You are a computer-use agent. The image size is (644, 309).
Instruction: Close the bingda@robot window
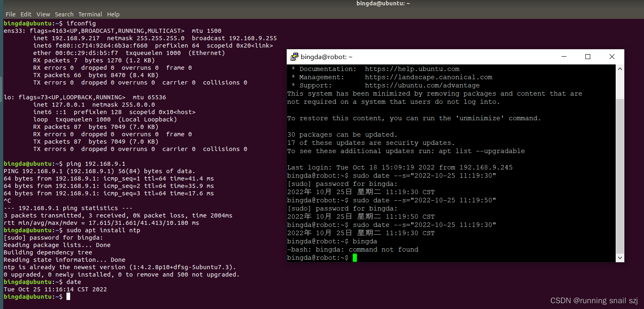coord(612,57)
